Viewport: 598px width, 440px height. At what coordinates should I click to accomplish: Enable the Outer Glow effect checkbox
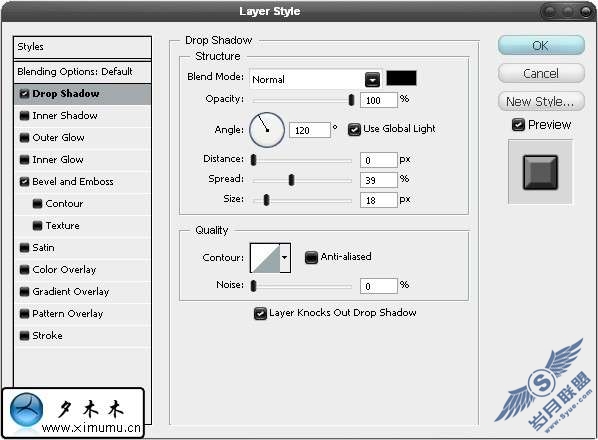24,138
